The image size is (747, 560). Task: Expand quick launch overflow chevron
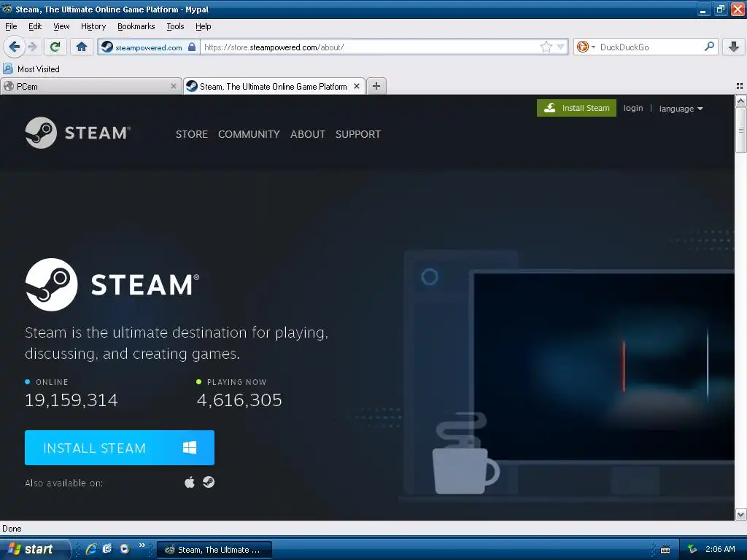tap(142, 545)
